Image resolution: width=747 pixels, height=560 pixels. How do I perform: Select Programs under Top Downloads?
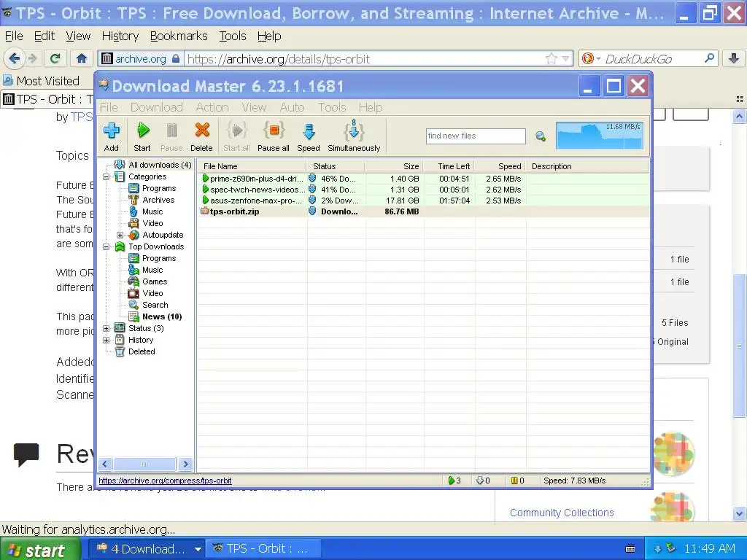[159, 258]
